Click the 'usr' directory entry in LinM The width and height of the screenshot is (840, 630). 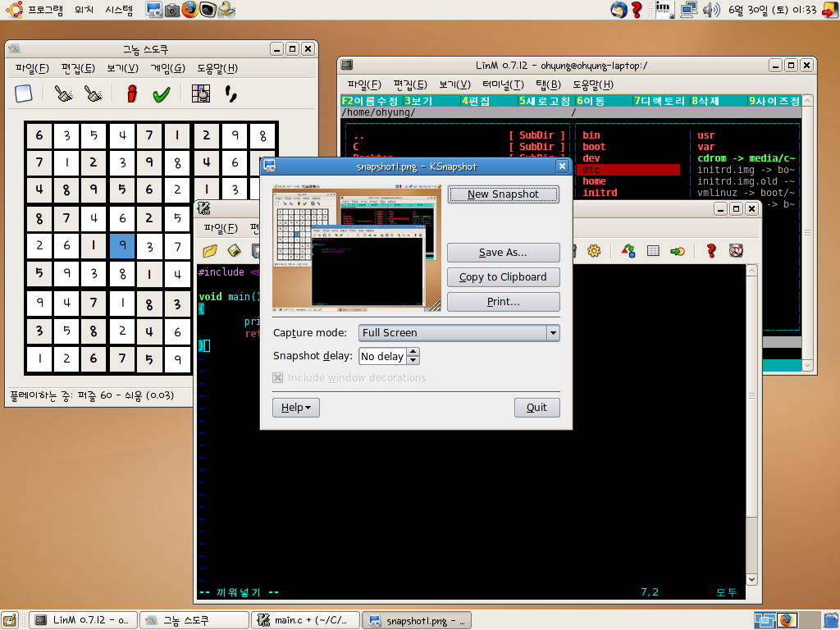click(706, 135)
